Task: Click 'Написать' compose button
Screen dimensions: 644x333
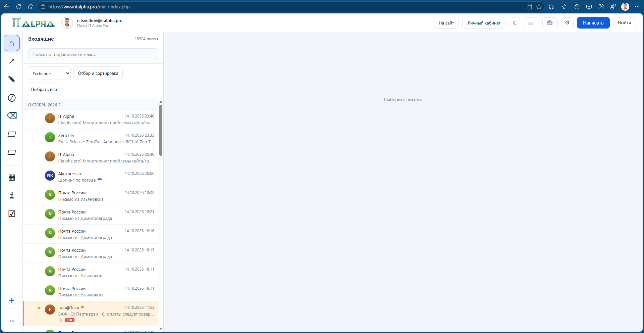Action: 593,23
